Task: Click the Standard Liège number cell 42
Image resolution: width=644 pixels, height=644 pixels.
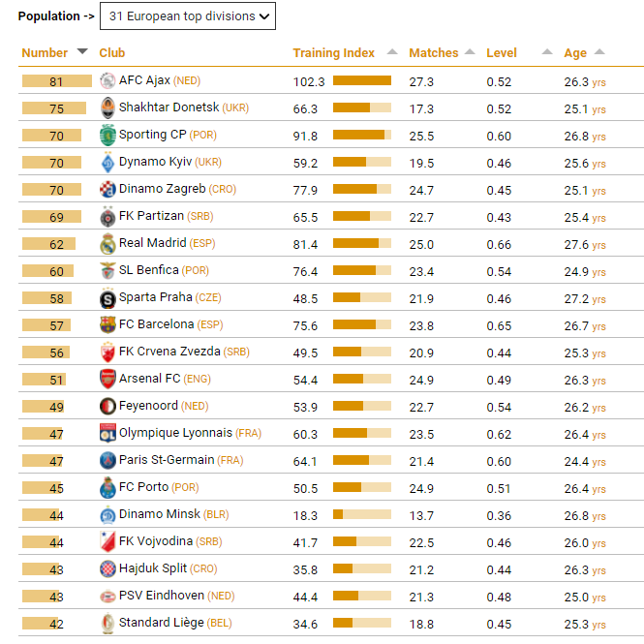Action: [x=55, y=624]
